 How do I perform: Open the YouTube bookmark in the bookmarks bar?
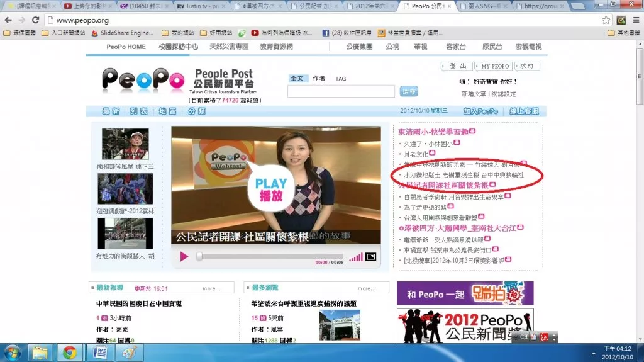click(x=281, y=33)
